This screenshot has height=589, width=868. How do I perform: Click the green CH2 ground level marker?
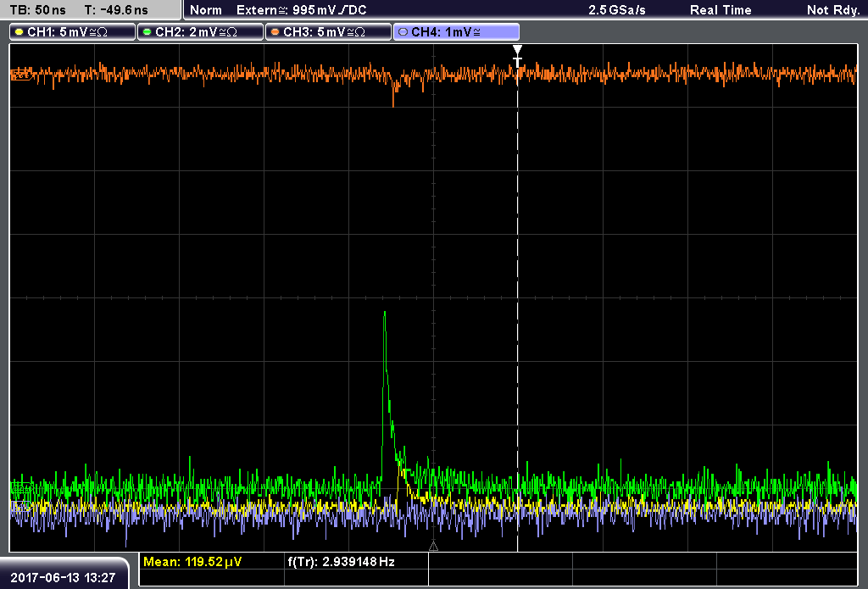[x=21, y=489]
